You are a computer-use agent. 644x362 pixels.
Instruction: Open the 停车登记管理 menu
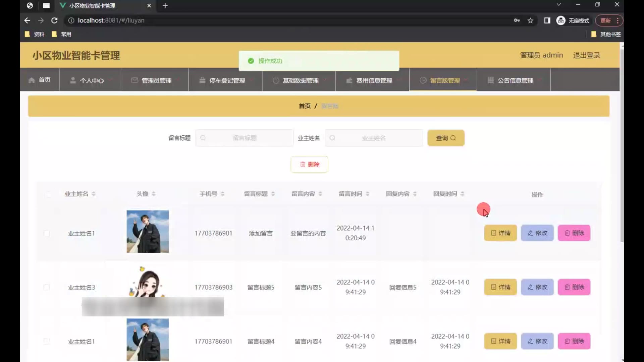227,80
